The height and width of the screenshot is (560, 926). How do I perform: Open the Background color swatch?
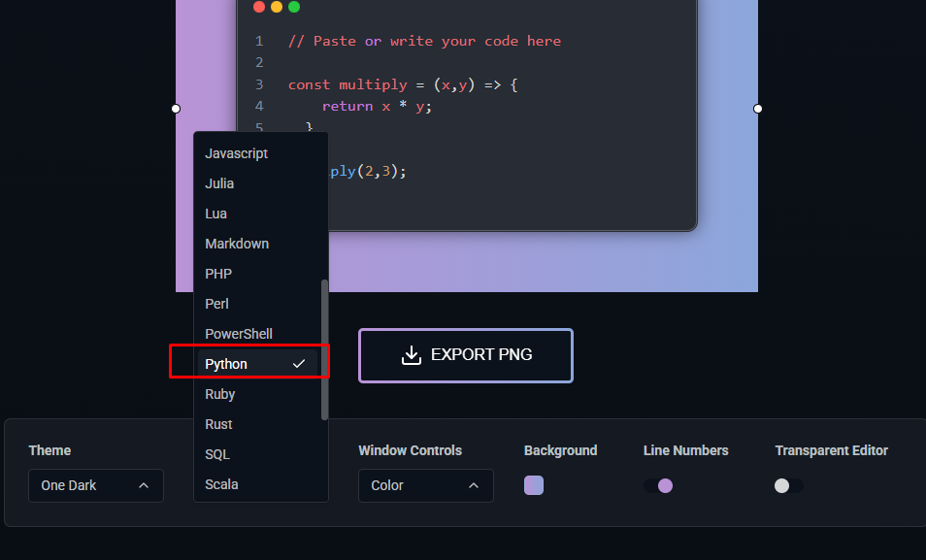click(534, 485)
